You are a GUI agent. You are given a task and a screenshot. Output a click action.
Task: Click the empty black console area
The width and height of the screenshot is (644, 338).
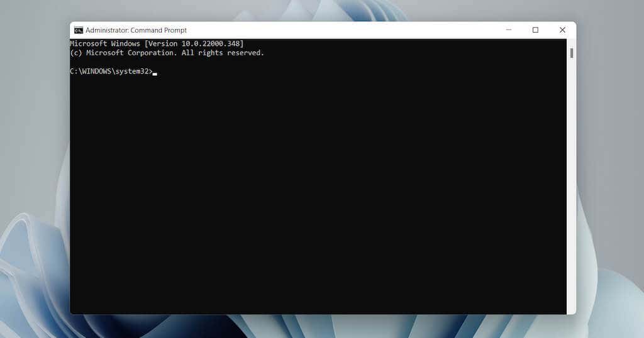(x=318, y=193)
